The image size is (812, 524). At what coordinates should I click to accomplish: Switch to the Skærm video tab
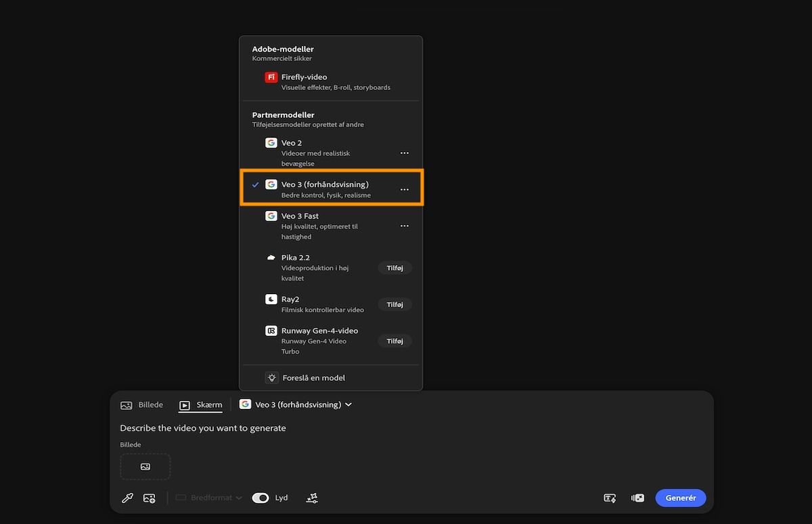click(x=201, y=405)
